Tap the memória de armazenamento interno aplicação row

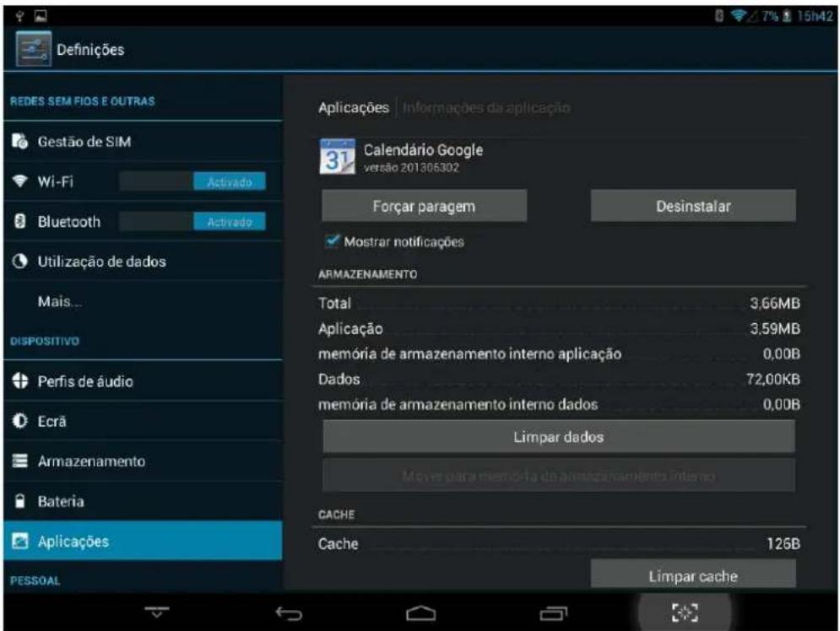[x=559, y=353]
